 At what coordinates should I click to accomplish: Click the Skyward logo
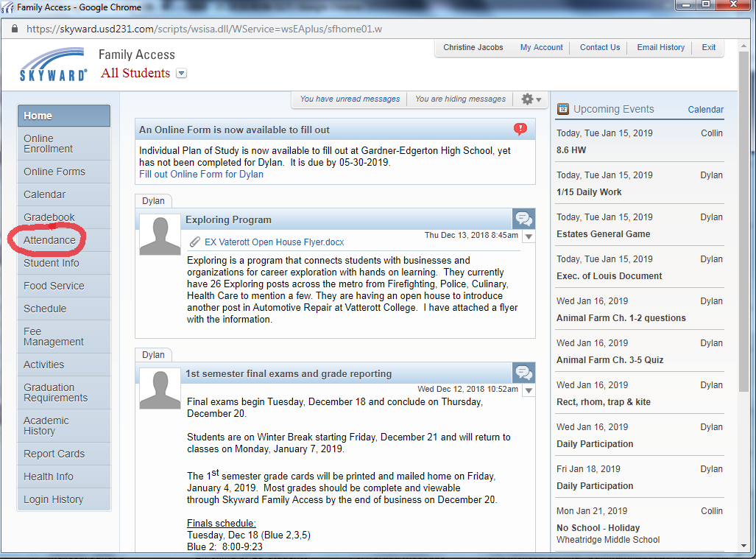[54, 64]
